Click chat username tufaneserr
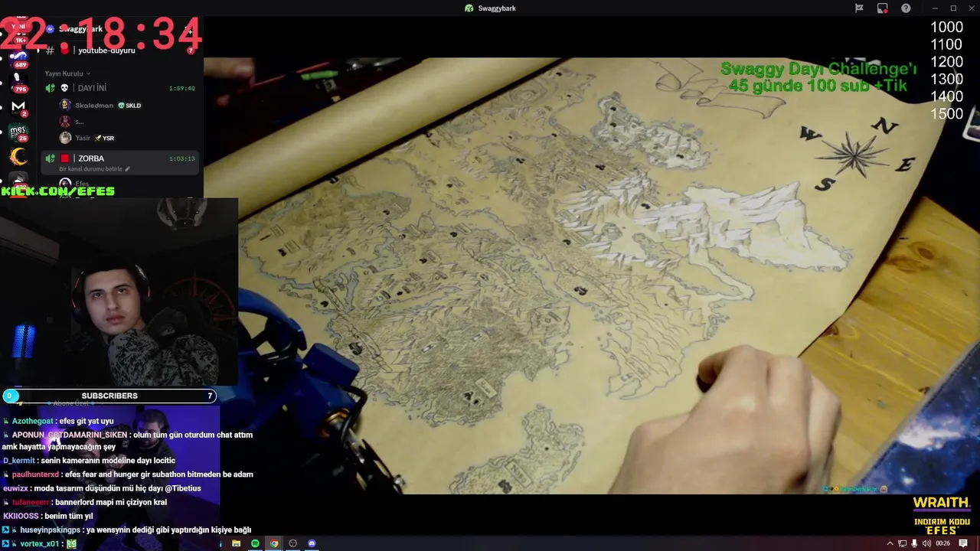980x551 pixels. (31, 502)
